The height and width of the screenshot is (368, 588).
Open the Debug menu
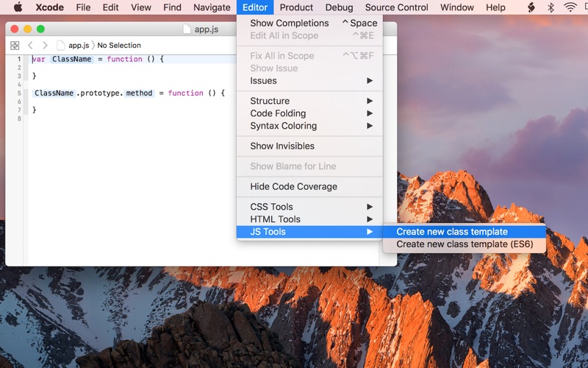[x=339, y=7]
